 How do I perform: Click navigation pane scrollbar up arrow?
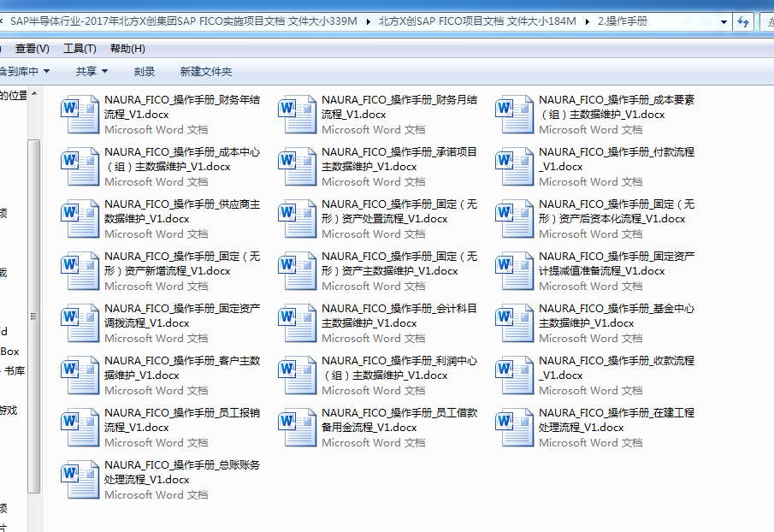pos(34,93)
